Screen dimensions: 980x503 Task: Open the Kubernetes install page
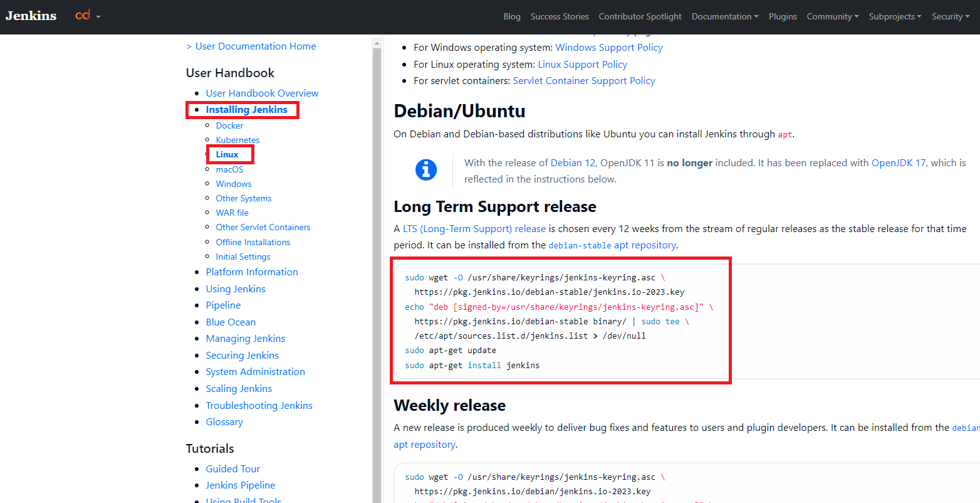237,140
